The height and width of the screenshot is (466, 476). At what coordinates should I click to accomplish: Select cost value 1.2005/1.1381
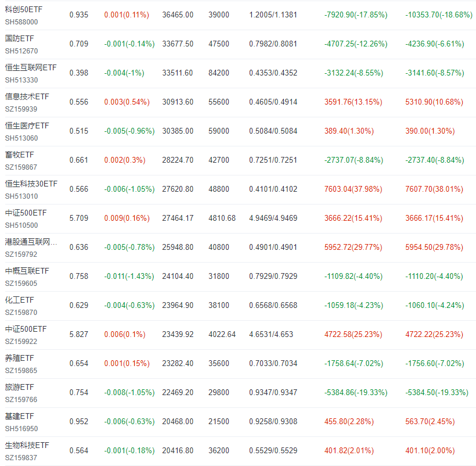(273, 15)
